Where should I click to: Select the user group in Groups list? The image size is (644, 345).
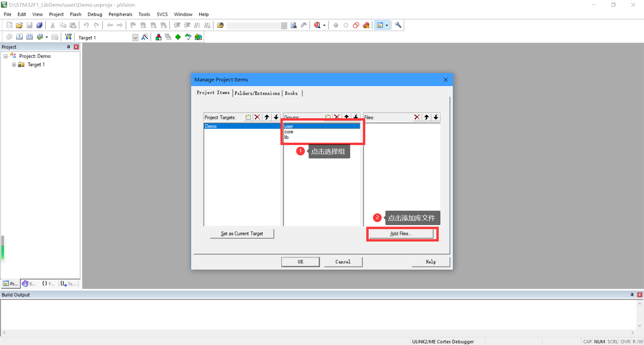coord(322,126)
